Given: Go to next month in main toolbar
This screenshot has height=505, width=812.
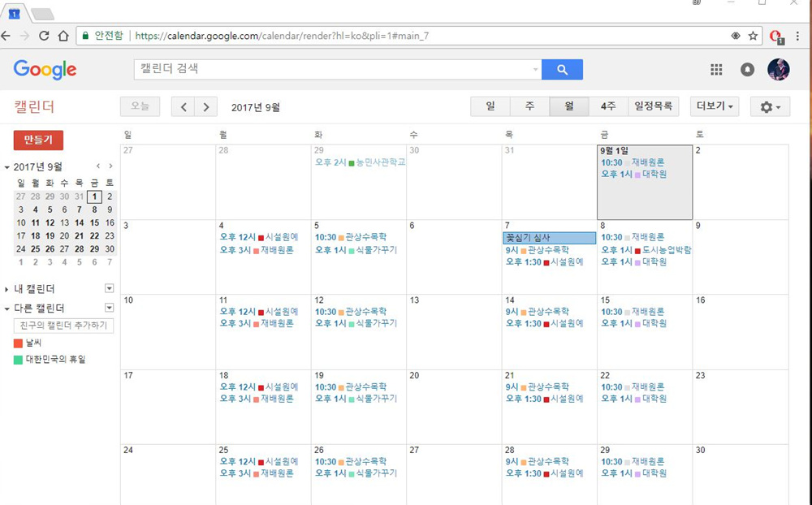Looking at the screenshot, I should 206,107.
